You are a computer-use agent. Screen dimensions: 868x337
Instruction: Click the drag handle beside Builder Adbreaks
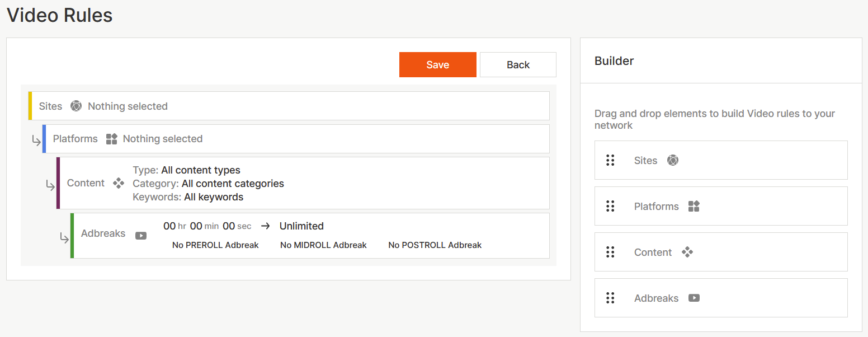coord(610,298)
